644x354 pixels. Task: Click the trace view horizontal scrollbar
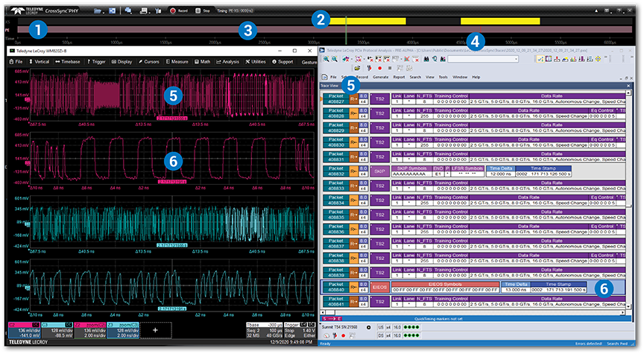click(473, 312)
